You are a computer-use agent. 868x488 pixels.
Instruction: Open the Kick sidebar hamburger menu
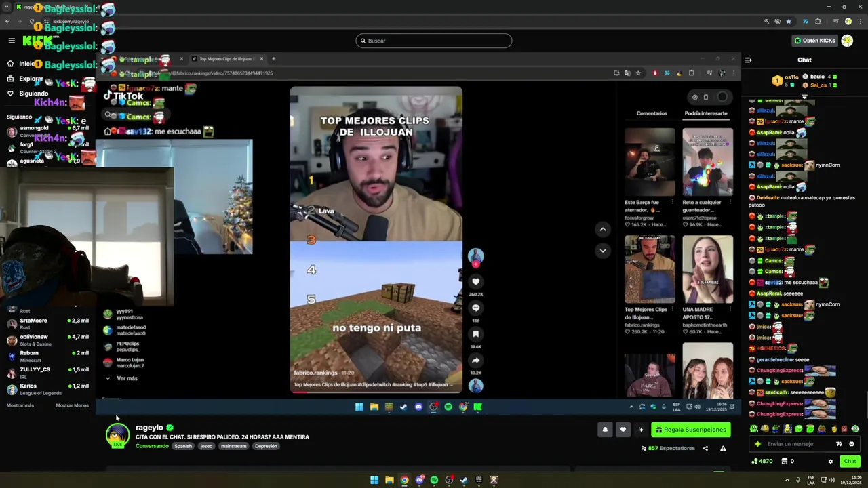tap(12, 41)
